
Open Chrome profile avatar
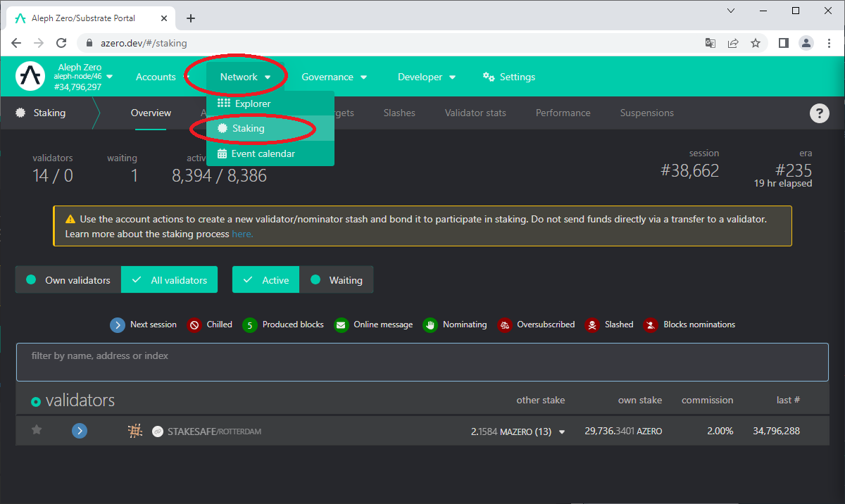806,43
